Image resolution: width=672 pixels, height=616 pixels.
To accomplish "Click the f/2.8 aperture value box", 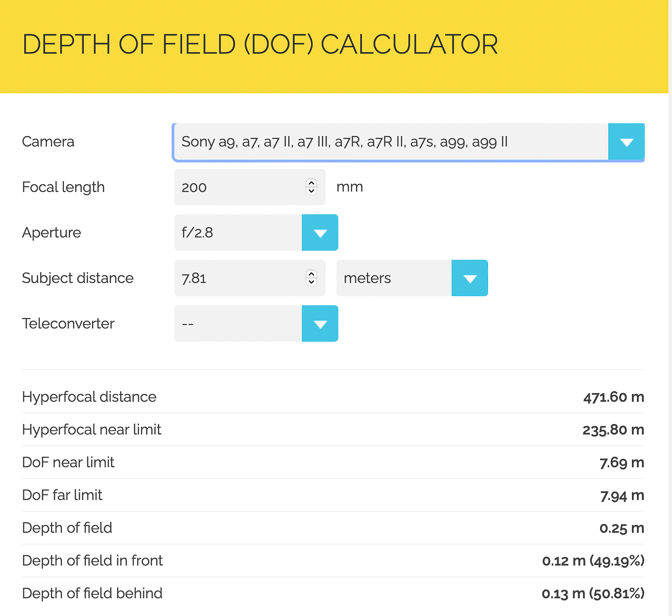I will coord(238,232).
